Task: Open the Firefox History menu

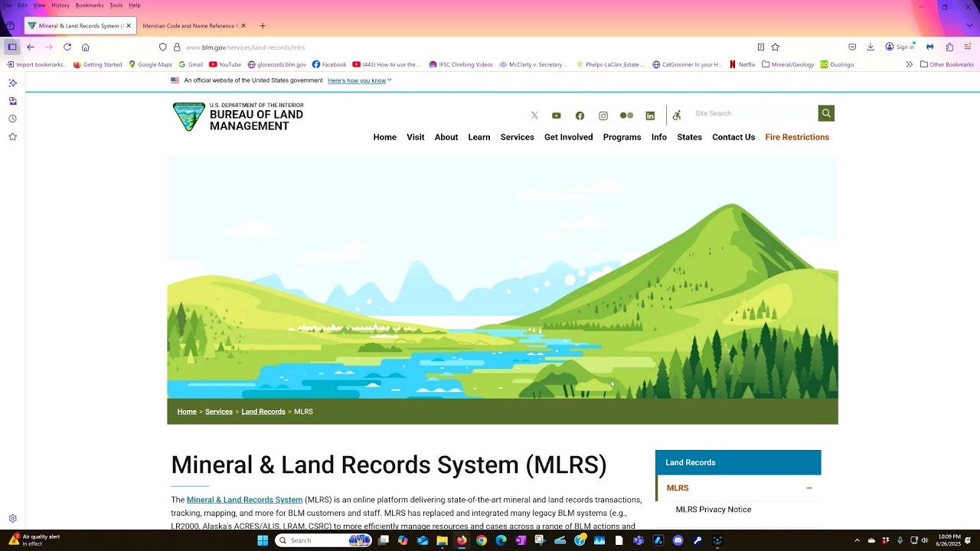Action: [x=60, y=5]
